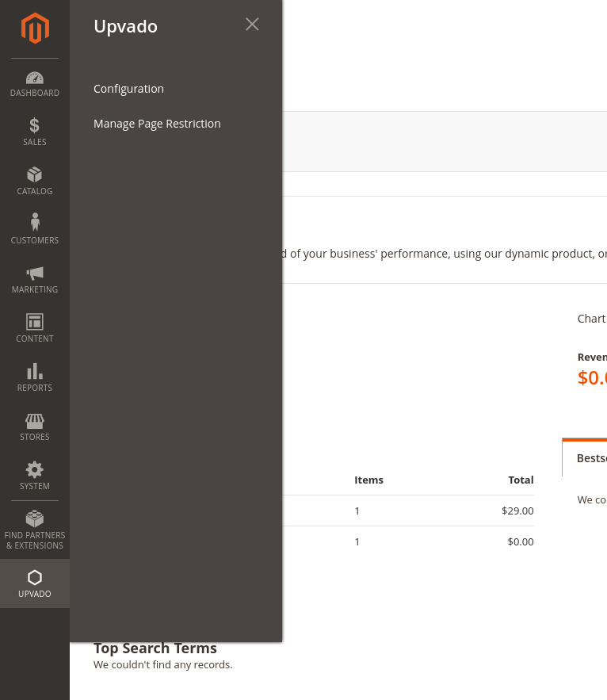
Task: Select Configuration in the Upvado menu
Action: (128, 89)
